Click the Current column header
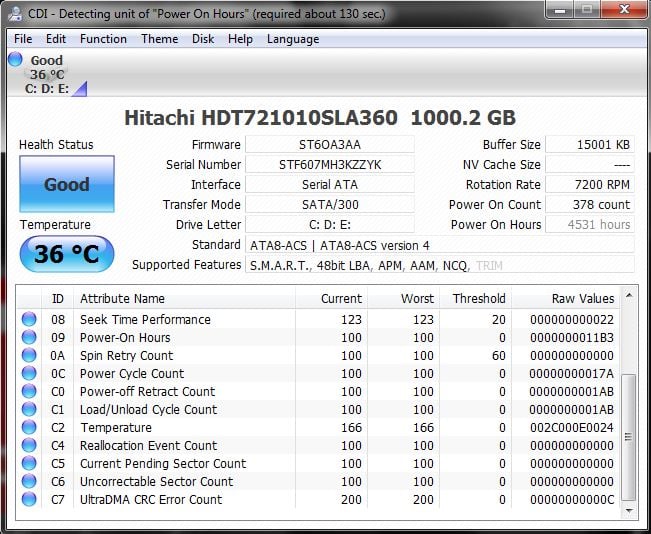This screenshot has width=651, height=534. coord(331,298)
